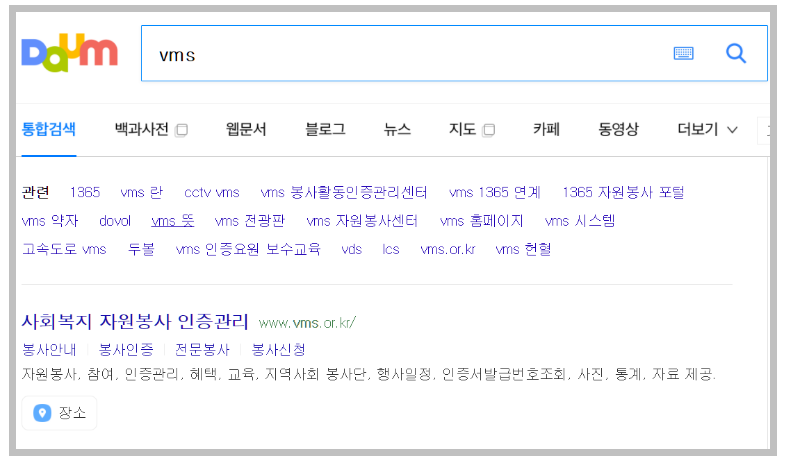Viewport: 788px width, 458px height.
Task: Open the 봉사신청 sublink
Action: (x=278, y=350)
